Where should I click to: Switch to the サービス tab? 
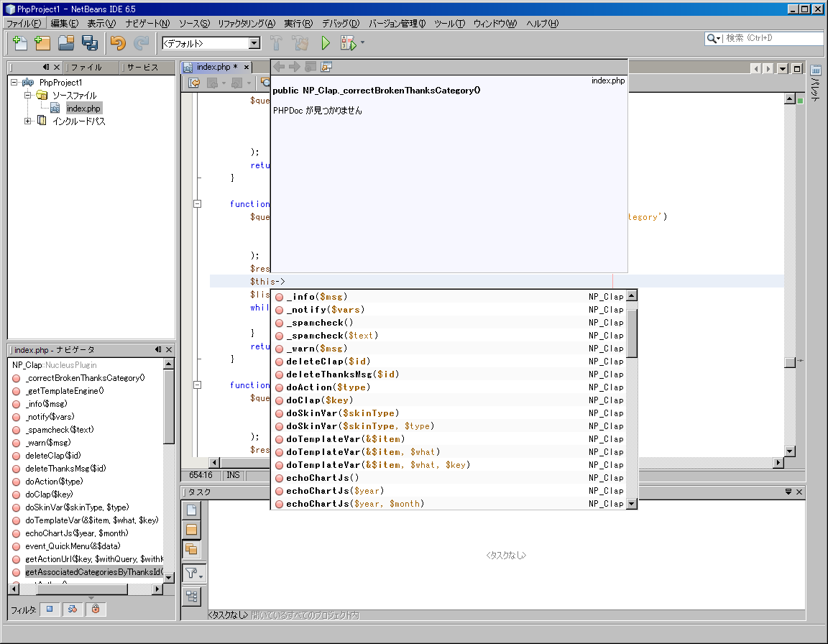point(145,68)
